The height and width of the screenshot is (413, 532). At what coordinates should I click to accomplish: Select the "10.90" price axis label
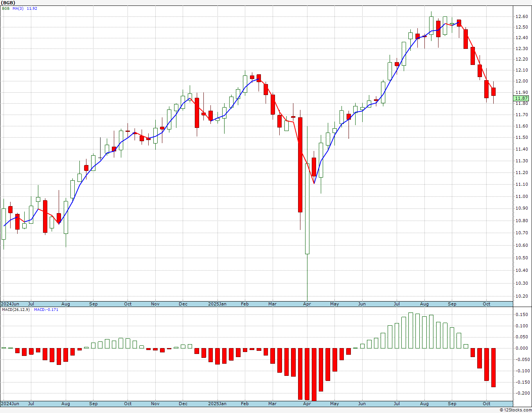(x=522, y=208)
